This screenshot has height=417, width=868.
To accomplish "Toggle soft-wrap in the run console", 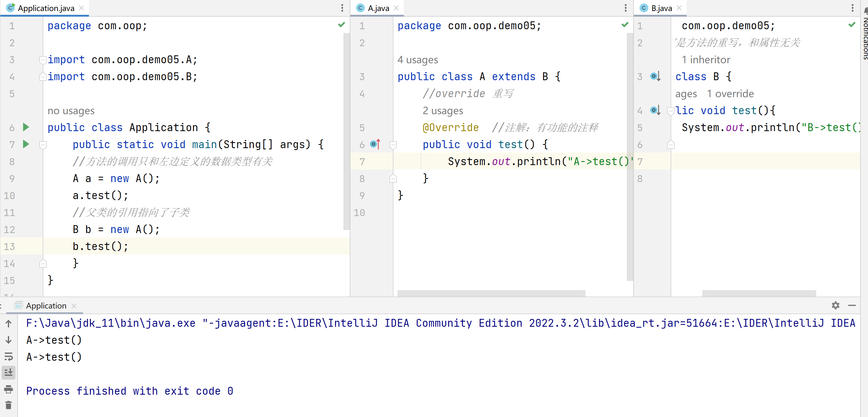I will (x=9, y=356).
